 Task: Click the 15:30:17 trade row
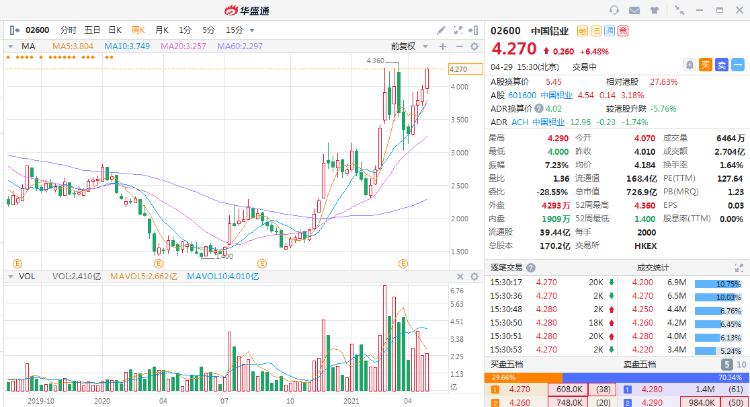pos(552,283)
